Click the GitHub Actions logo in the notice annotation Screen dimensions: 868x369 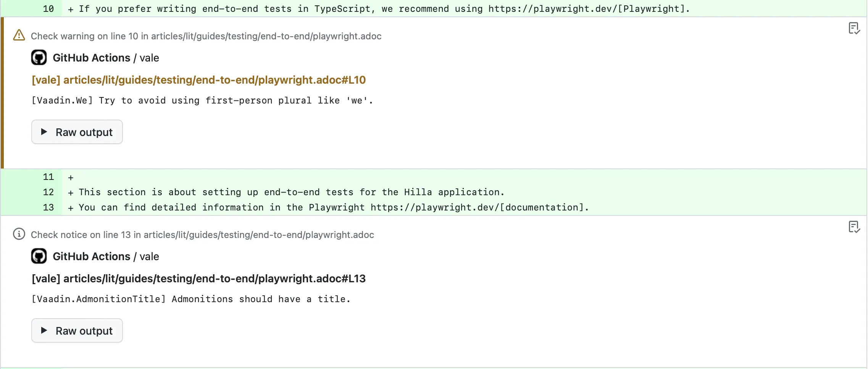[x=39, y=256]
